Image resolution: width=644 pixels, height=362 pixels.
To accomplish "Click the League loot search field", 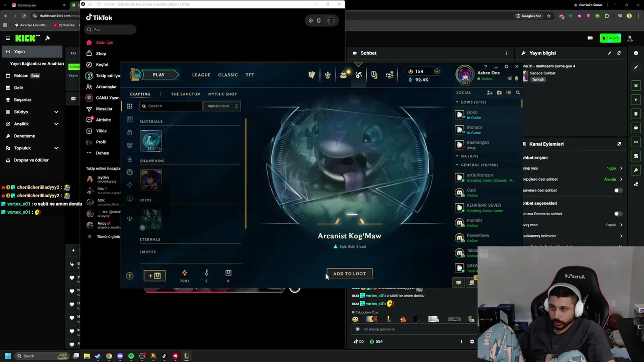I will pyautogui.click(x=171, y=106).
